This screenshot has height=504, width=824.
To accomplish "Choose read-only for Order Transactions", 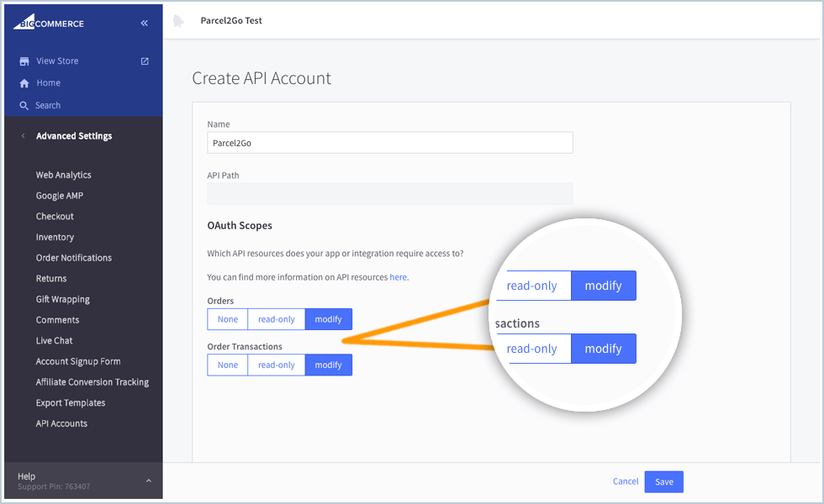I will click(276, 365).
